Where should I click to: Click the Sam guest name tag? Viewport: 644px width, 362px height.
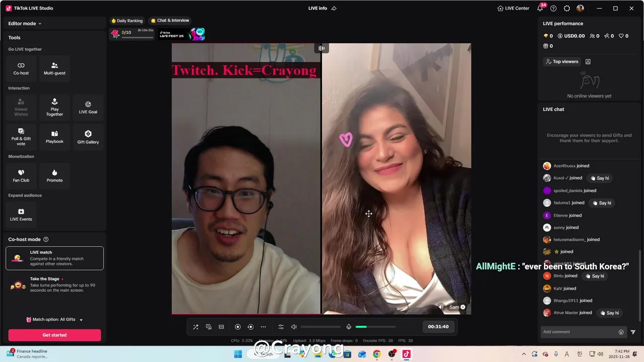(x=454, y=307)
